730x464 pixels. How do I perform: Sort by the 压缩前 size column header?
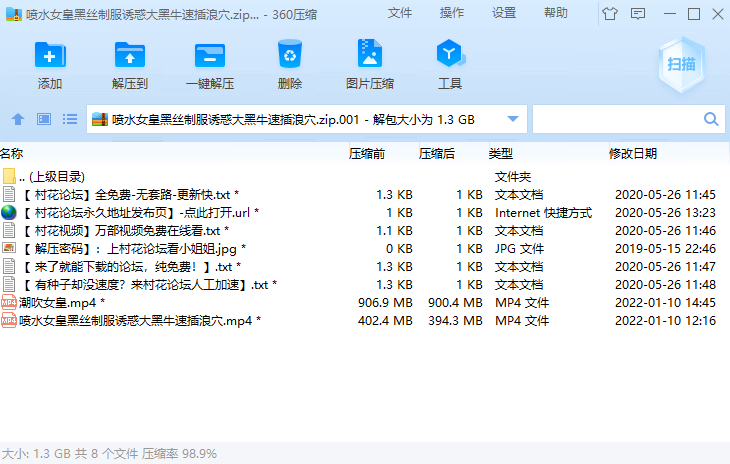(366, 154)
